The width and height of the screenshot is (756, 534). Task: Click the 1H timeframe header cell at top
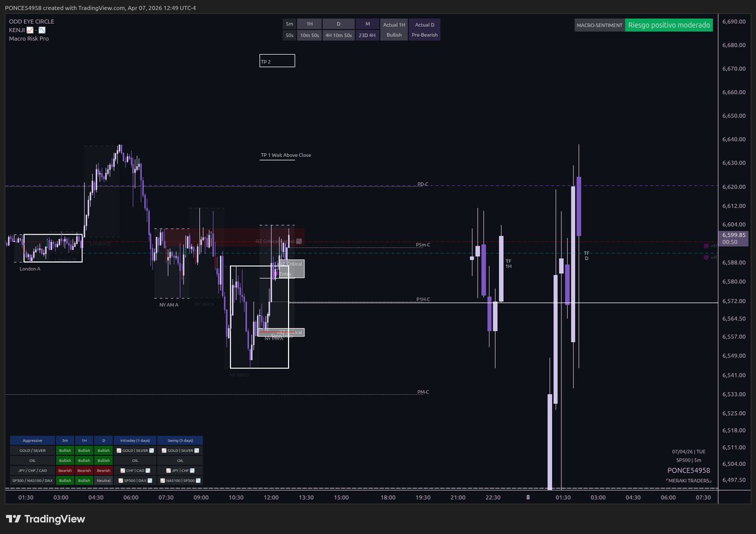(x=309, y=24)
